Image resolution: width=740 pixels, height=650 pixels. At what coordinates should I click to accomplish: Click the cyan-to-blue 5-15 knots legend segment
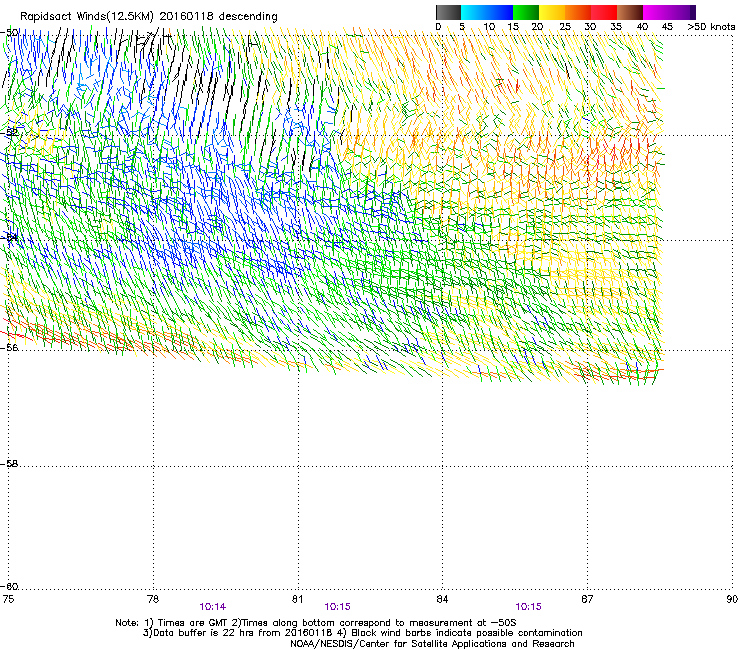point(487,12)
